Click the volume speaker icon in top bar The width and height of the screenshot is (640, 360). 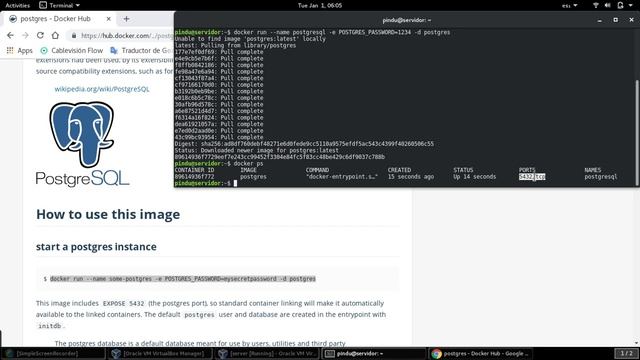click(x=607, y=5)
